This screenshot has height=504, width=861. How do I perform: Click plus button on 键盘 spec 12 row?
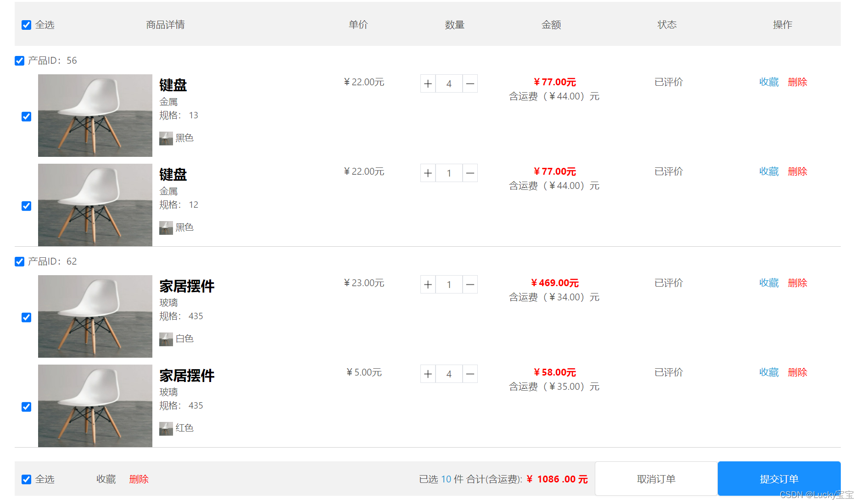428,173
